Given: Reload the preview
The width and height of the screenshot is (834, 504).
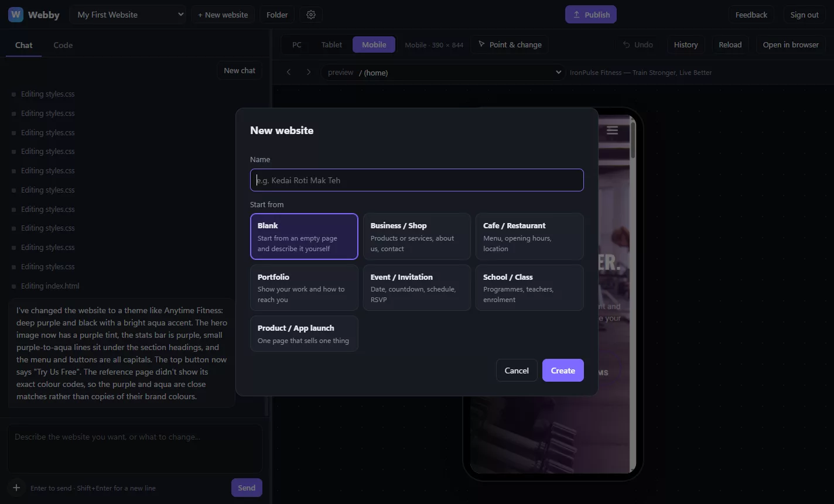Looking at the screenshot, I should point(730,44).
